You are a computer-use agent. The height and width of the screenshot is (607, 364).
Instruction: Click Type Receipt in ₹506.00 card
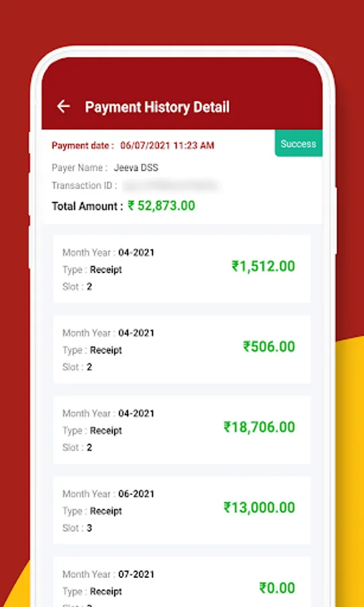92,350
